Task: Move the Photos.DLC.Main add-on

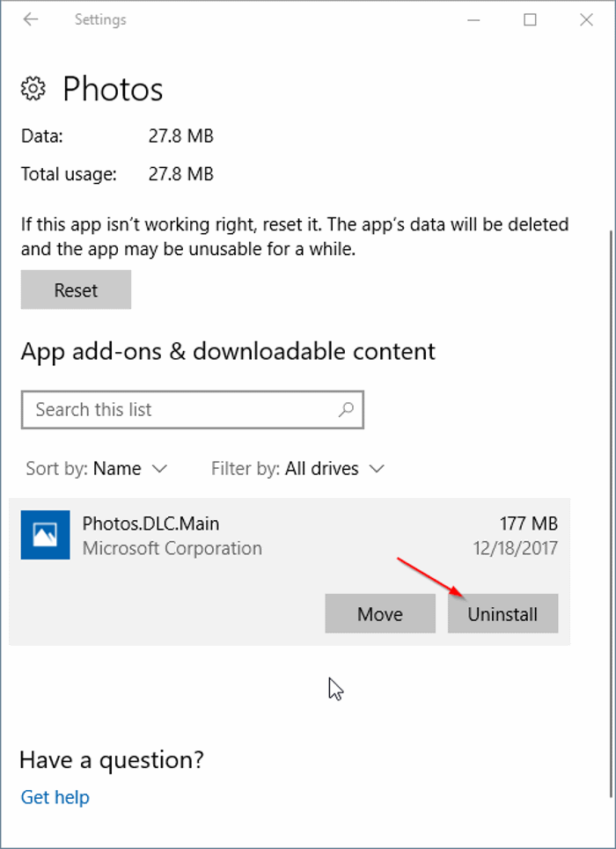Action: pyautogui.click(x=380, y=613)
